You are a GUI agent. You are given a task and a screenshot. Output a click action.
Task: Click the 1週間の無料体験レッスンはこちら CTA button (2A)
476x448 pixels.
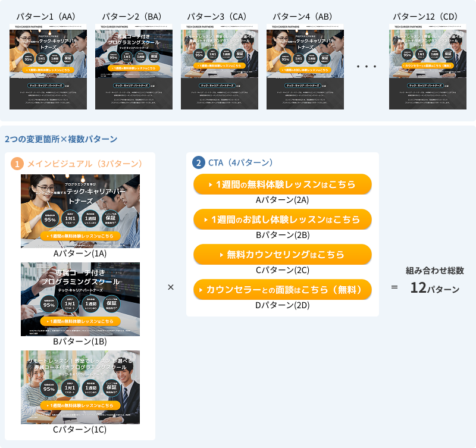pos(282,184)
